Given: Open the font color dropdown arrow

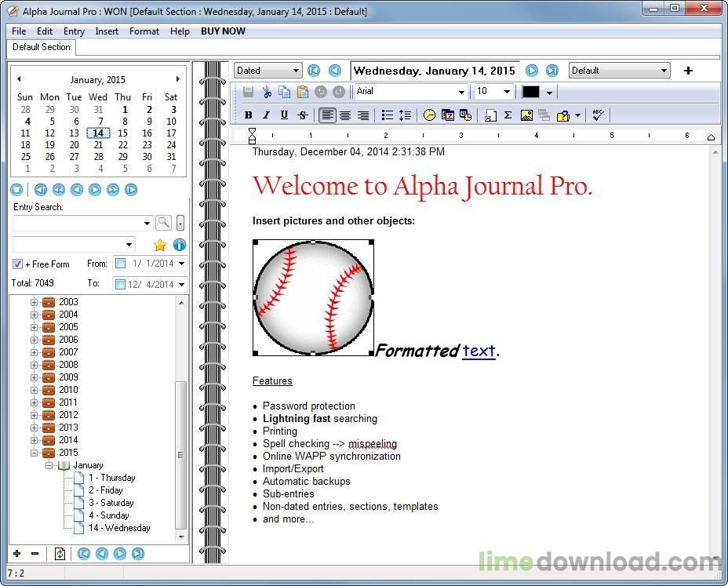Looking at the screenshot, I should [x=549, y=92].
